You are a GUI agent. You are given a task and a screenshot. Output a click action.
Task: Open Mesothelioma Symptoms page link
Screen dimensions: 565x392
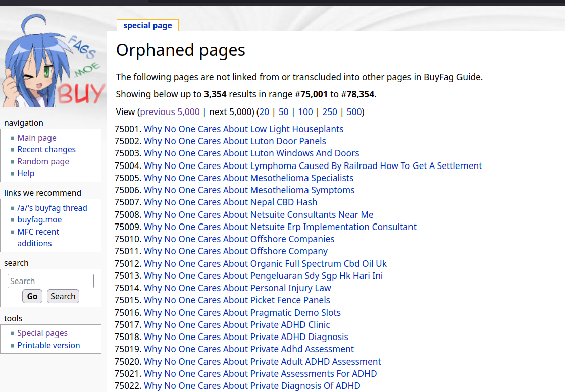click(x=249, y=190)
